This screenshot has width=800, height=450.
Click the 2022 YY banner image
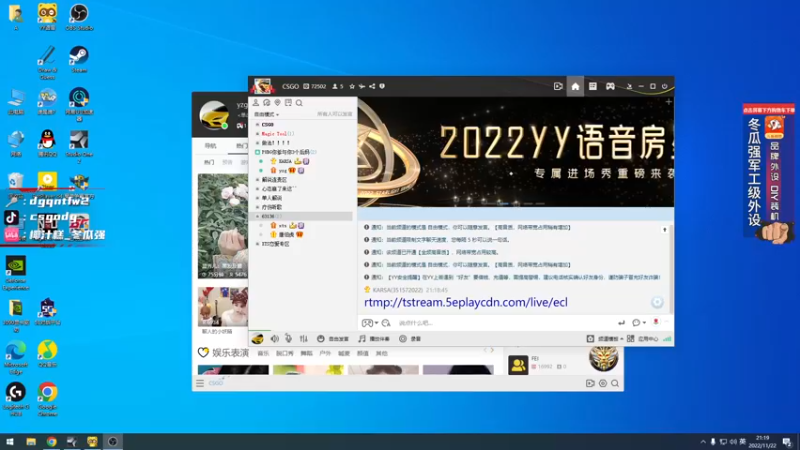click(515, 152)
